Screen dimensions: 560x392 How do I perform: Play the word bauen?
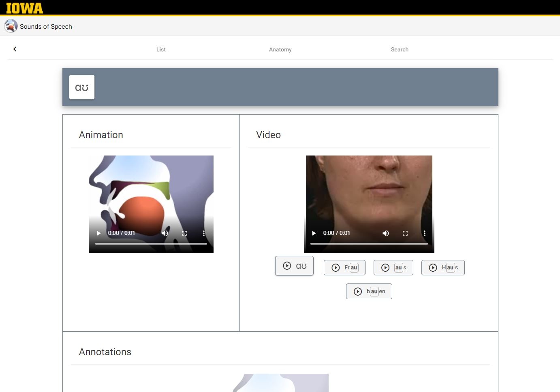point(369,291)
